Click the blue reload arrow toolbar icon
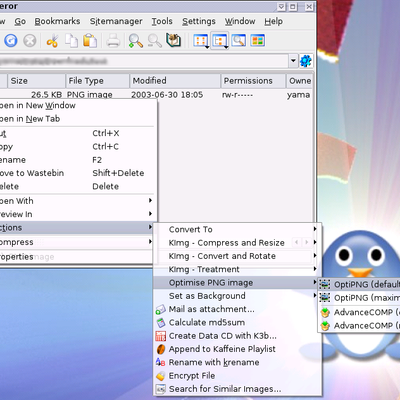The width and height of the screenshot is (400, 400). 11,41
